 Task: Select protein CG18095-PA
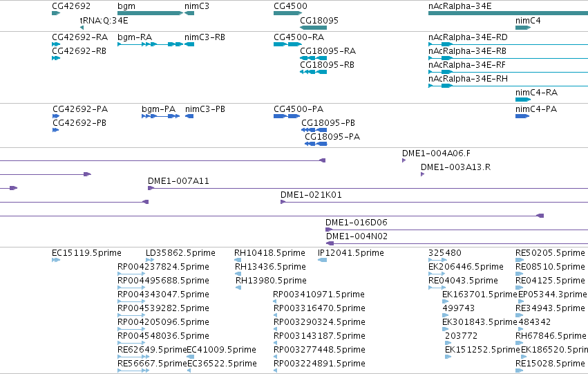click(332, 137)
